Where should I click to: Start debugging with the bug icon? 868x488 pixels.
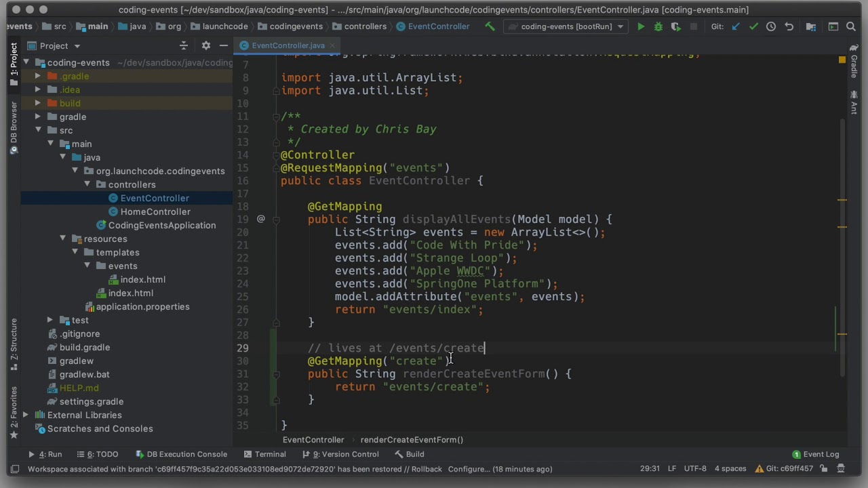(x=658, y=26)
